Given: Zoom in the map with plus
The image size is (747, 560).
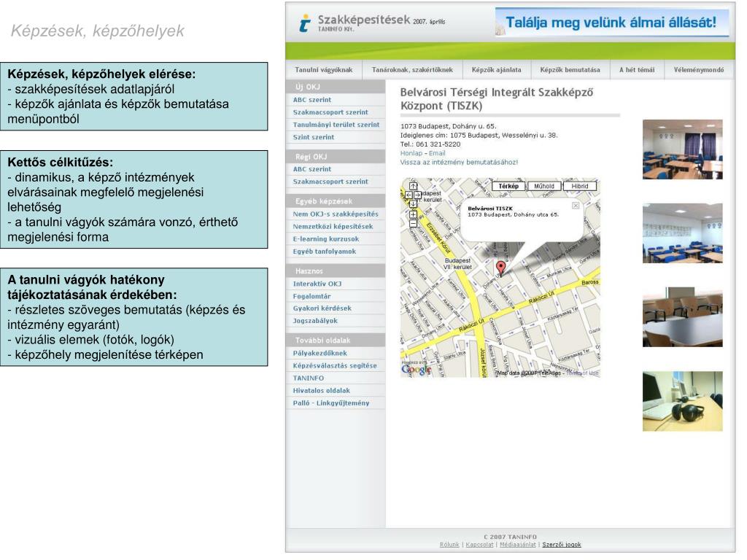Looking at the screenshot, I should [x=413, y=214].
